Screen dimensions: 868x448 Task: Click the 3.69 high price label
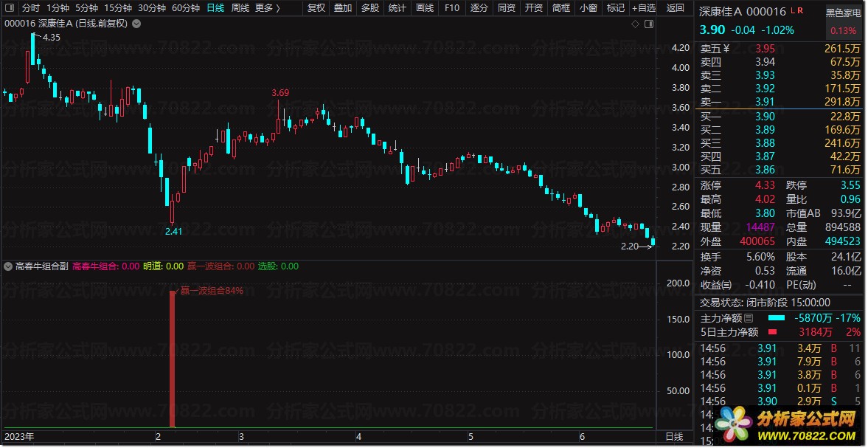(280, 92)
